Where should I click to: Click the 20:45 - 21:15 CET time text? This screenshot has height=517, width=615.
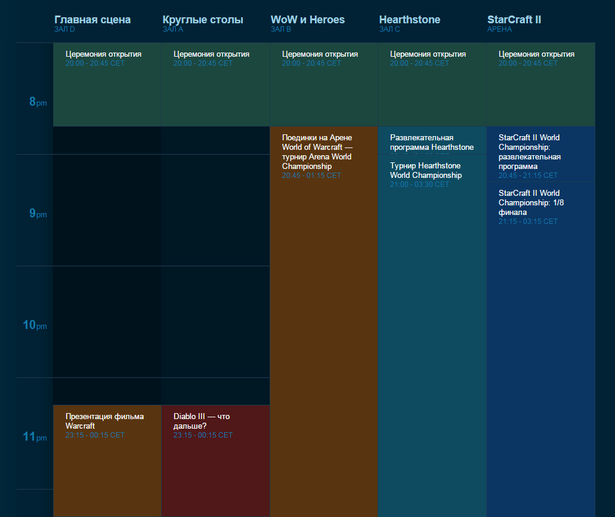point(528,175)
